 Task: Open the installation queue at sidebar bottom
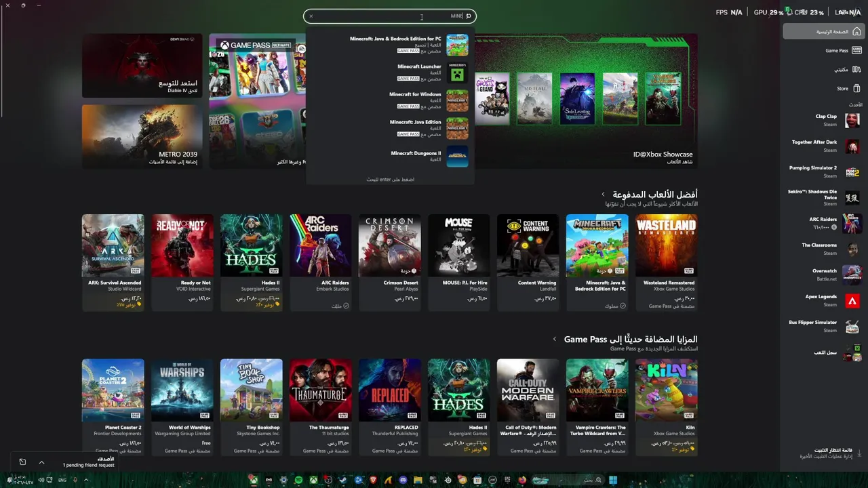pos(823,453)
